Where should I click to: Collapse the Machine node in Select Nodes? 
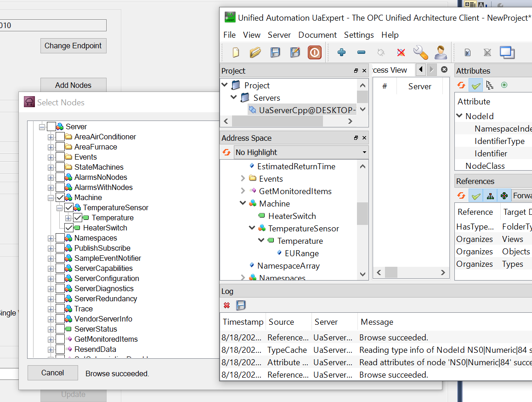coord(51,198)
